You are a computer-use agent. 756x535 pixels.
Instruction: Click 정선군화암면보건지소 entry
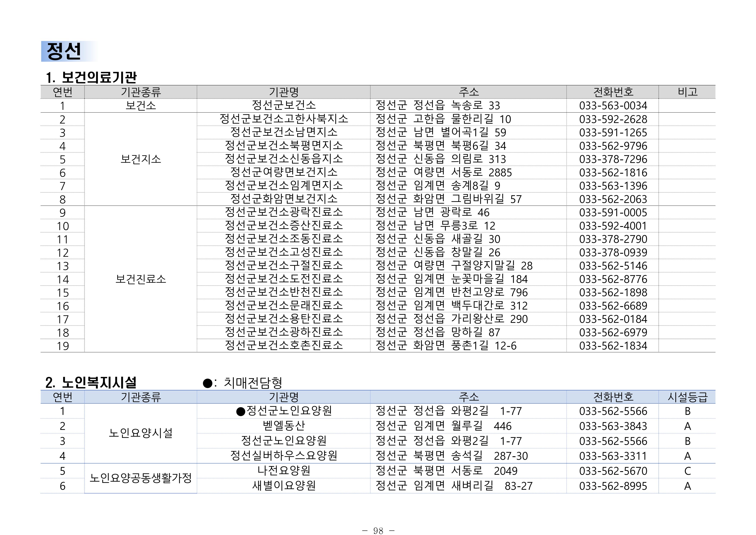[284, 199]
